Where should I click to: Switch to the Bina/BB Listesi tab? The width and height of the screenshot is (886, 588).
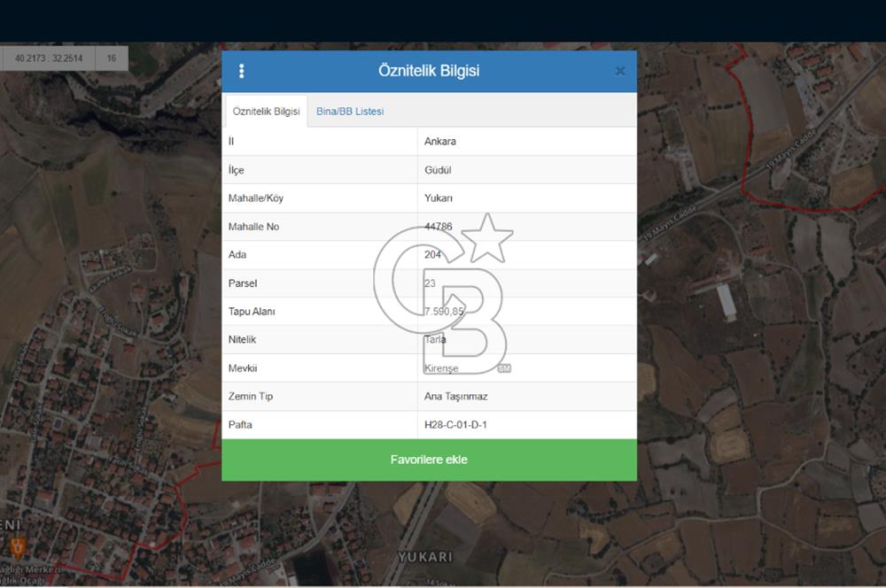coord(350,112)
